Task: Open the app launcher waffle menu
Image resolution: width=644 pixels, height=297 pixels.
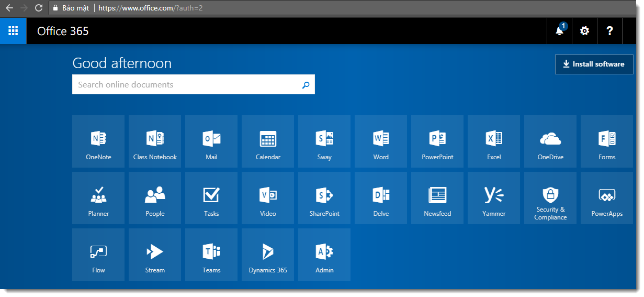Action: (13, 31)
